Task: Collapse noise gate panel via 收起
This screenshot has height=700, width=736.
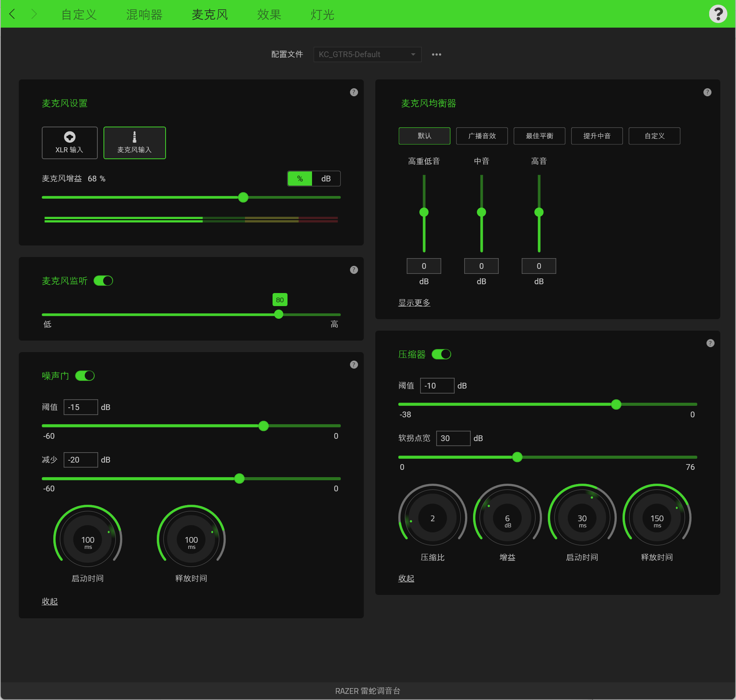Action: pos(49,601)
